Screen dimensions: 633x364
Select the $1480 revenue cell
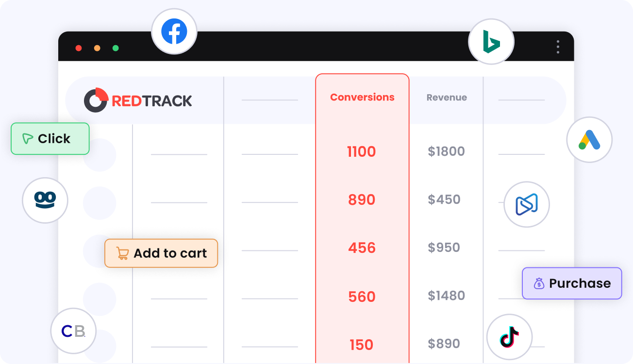pos(446,296)
